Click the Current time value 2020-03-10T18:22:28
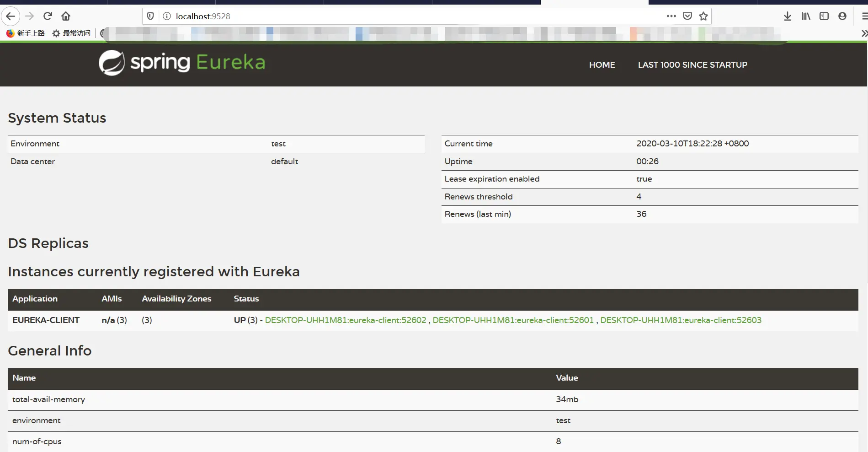Image resolution: width=868 pixels, height=452 pixels. click(x=692, y=144)
